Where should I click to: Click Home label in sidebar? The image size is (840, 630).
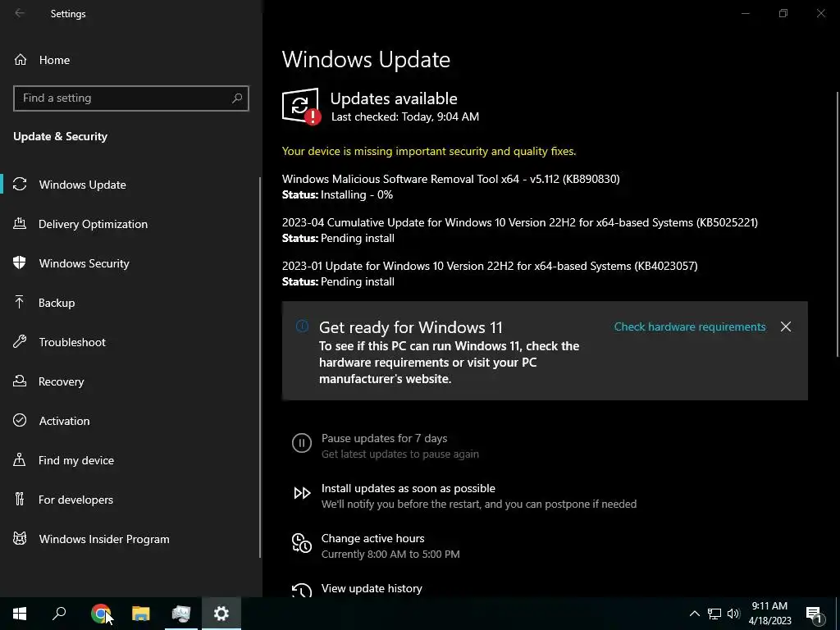[54, 60]
